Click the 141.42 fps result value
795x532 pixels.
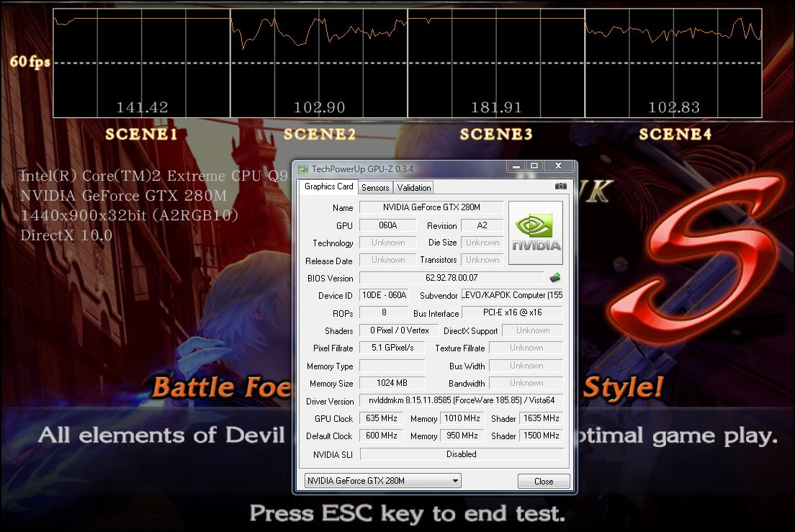point(142,107)
